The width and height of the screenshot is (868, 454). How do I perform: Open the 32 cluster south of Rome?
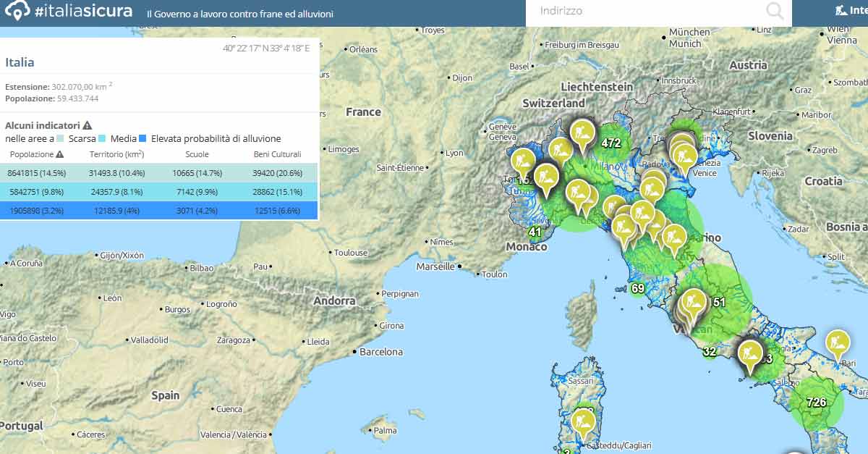coord(710,352)
